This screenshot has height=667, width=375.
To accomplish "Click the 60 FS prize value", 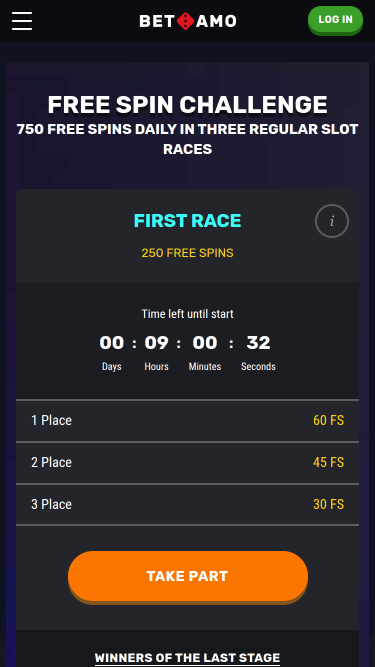I will point(328,420).
